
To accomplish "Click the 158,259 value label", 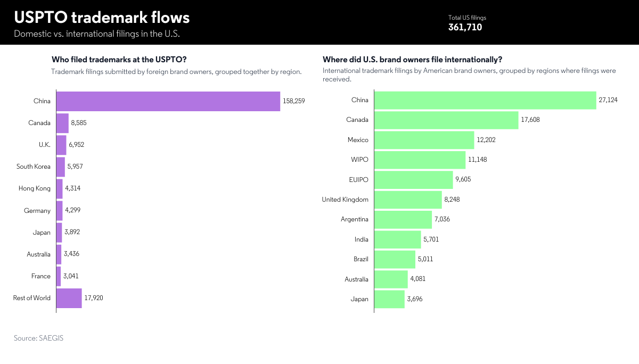I will click(x=294, y=101).
